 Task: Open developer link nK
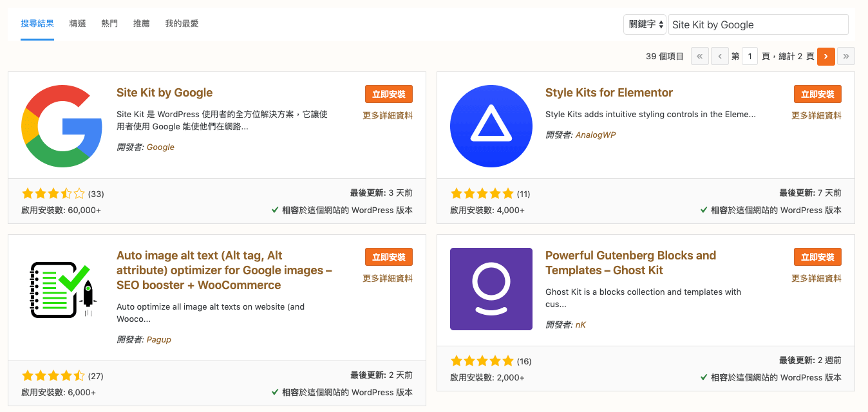pos(581,324)
